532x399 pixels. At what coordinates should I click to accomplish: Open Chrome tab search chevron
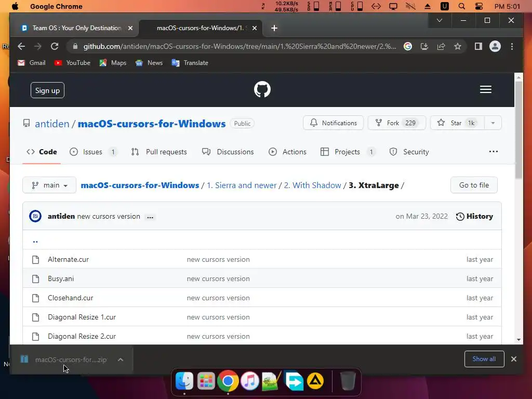pos(440,20)
